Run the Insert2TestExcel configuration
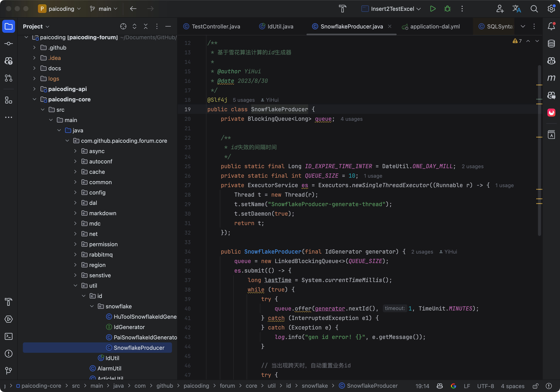This screenshot has width=560, height=392. (432, 9)
